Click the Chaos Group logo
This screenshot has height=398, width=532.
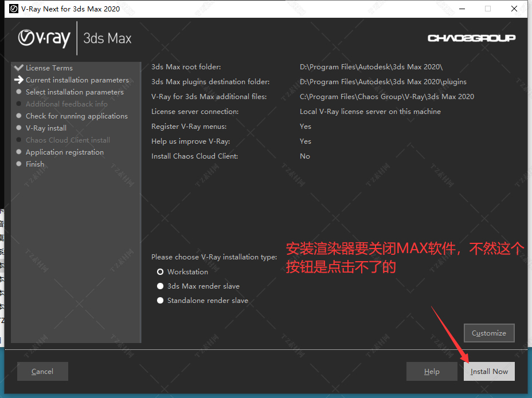[471, 38]
